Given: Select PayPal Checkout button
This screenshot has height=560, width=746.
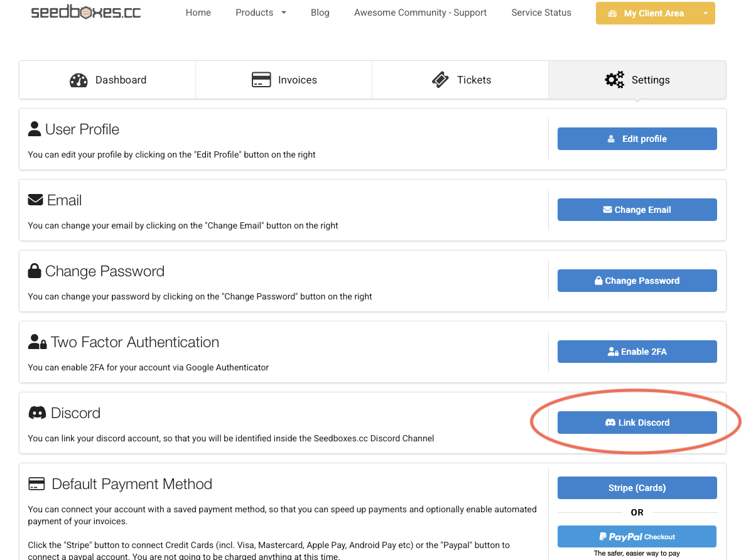Looking at the screenshot, I should [x=637, y=537].
